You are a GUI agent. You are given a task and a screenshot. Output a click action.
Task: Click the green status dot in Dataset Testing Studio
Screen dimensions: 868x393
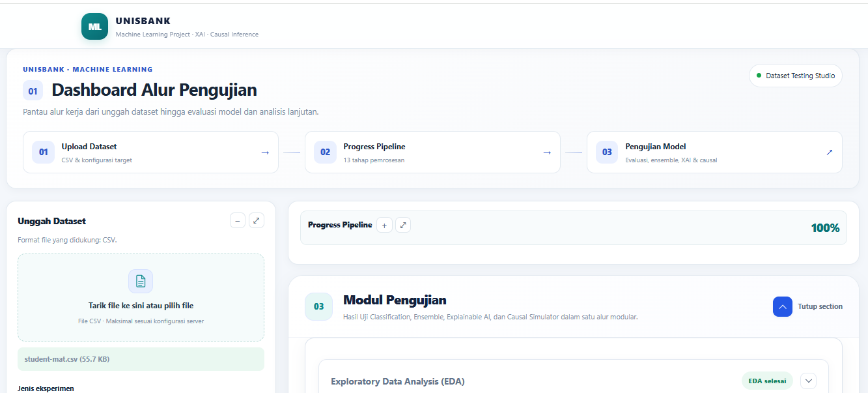coord(759,76)
